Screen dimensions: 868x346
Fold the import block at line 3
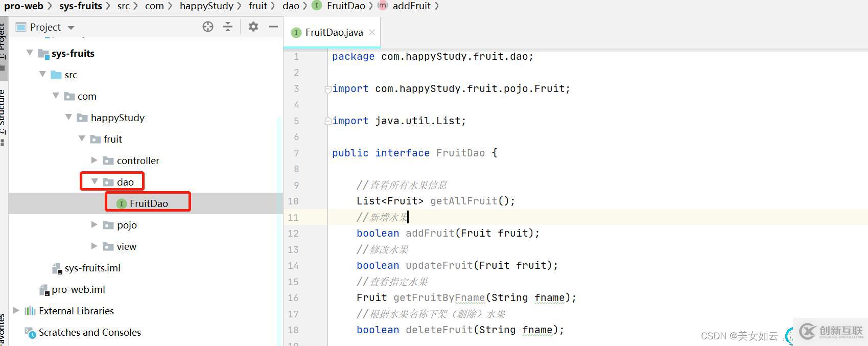click(327, 89)
